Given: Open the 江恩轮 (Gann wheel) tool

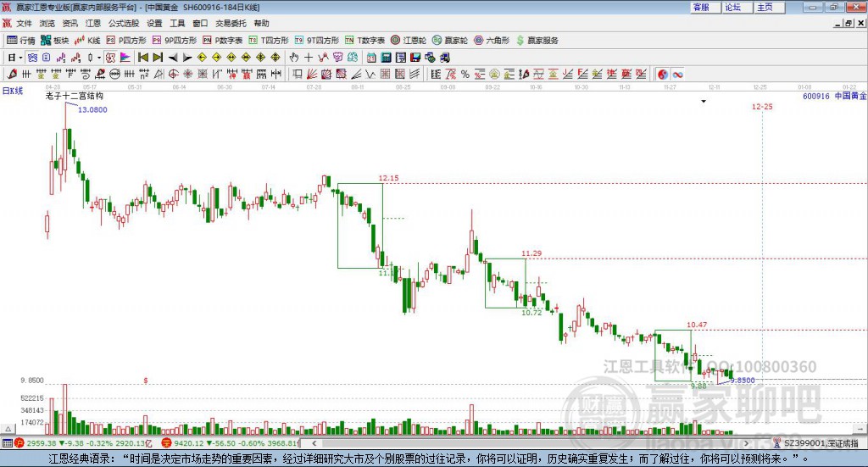Looking at the screenshot, I should click(x=409, y=41).
